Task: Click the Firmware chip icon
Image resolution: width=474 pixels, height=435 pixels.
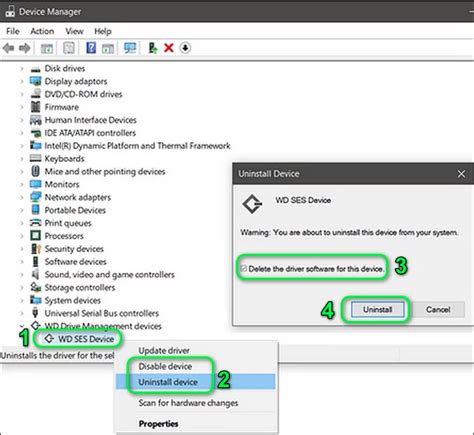Action: 35,107
